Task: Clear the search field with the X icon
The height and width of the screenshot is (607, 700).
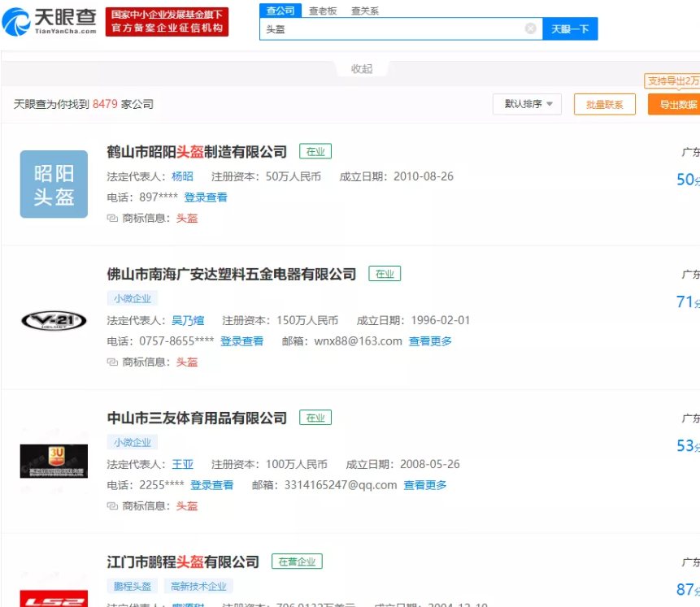Action: [530, 28]
